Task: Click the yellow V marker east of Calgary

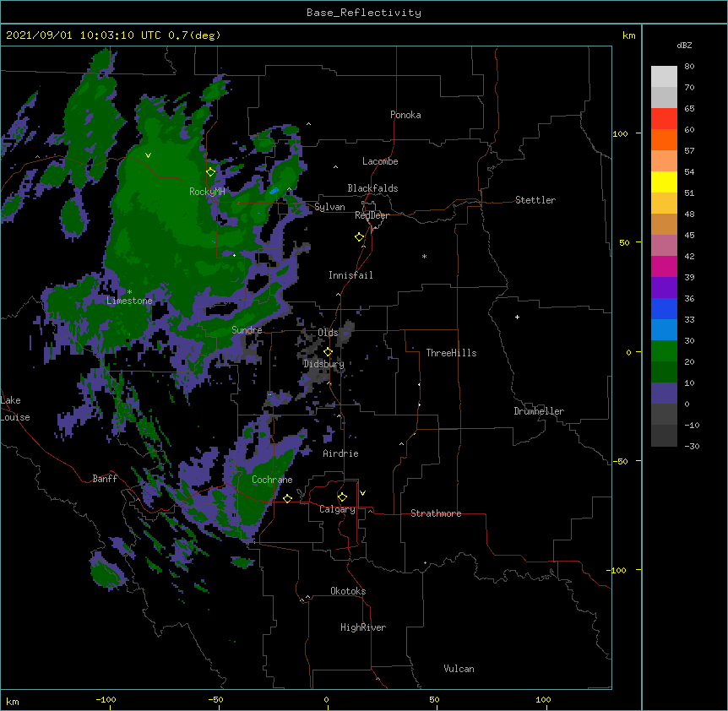Action: coord(362,493)
